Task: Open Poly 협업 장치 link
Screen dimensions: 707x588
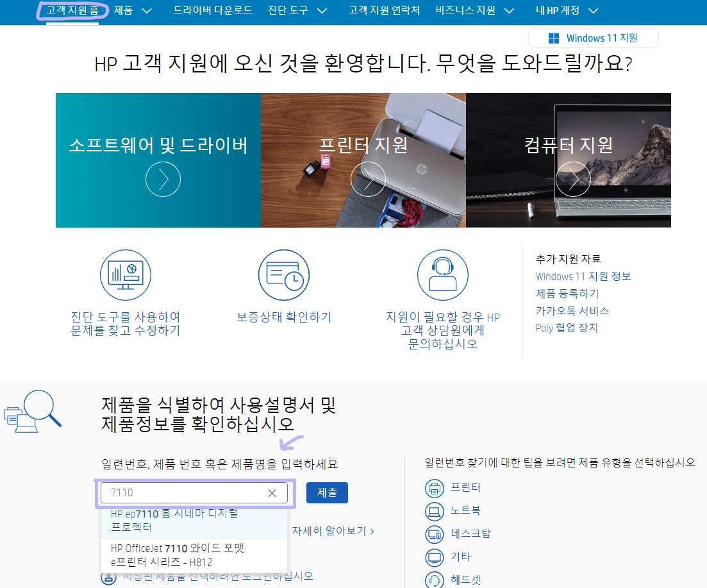Action: [x=567, y=328]
